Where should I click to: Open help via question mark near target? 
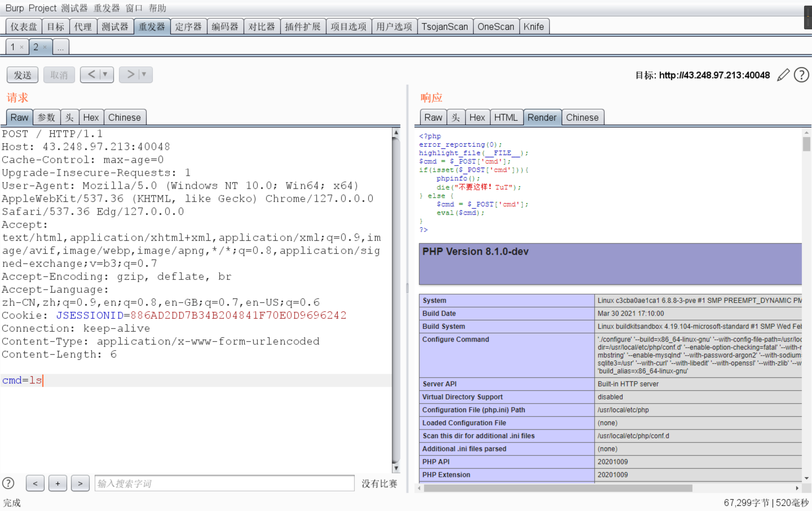pos(801,75)
